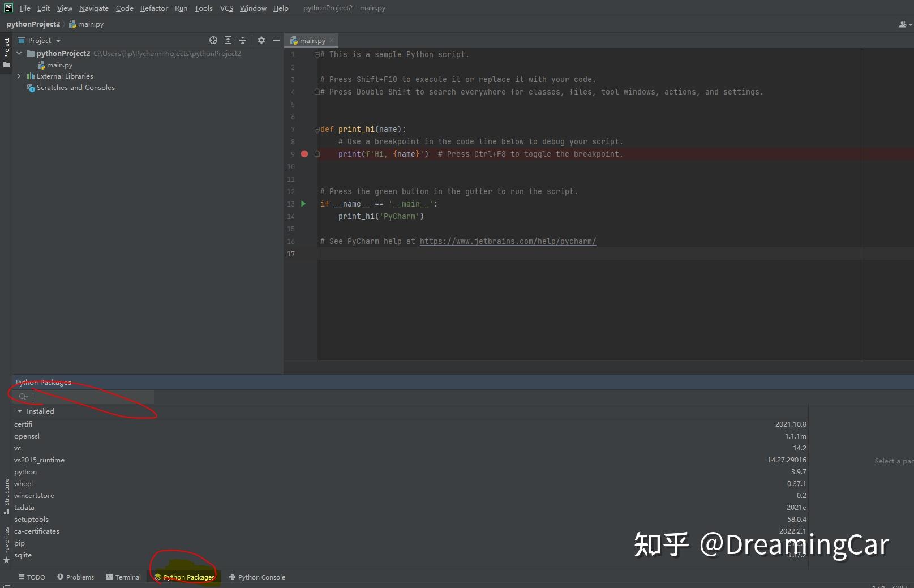Collapse the pythonProject2 tree node

pos(19,53)
